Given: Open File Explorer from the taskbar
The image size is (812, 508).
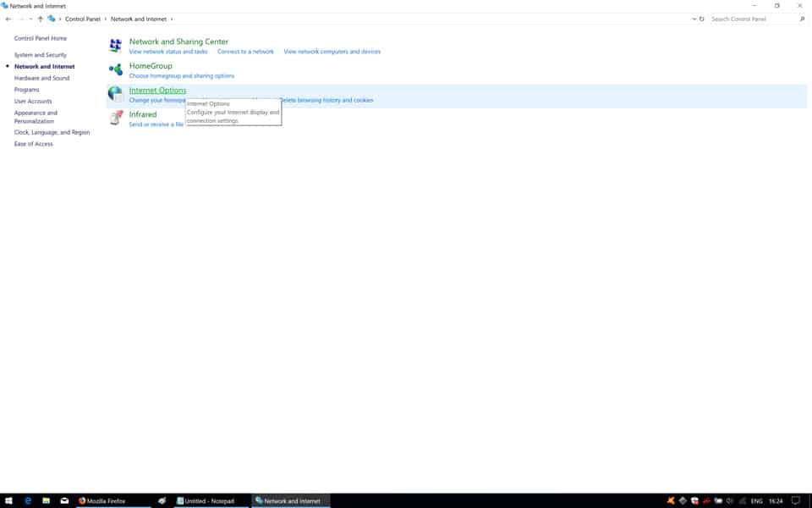Looking at the screenshot, I should tap(46, 500).
